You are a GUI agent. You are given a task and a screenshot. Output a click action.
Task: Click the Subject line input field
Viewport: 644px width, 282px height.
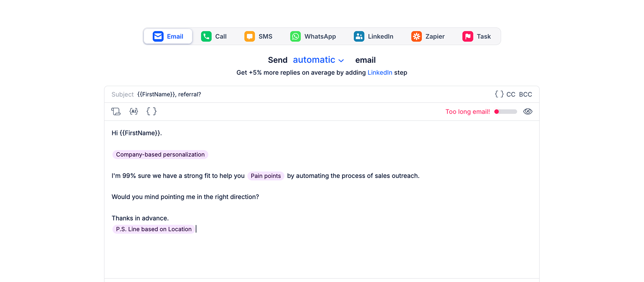point(278,95)
